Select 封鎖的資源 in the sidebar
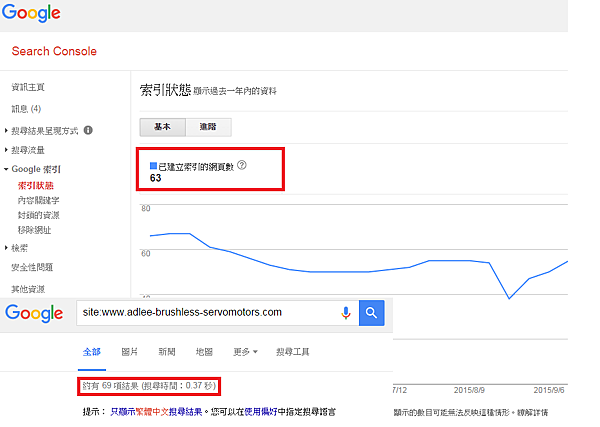Screen dimensions: 600x427 coord(38,215)
